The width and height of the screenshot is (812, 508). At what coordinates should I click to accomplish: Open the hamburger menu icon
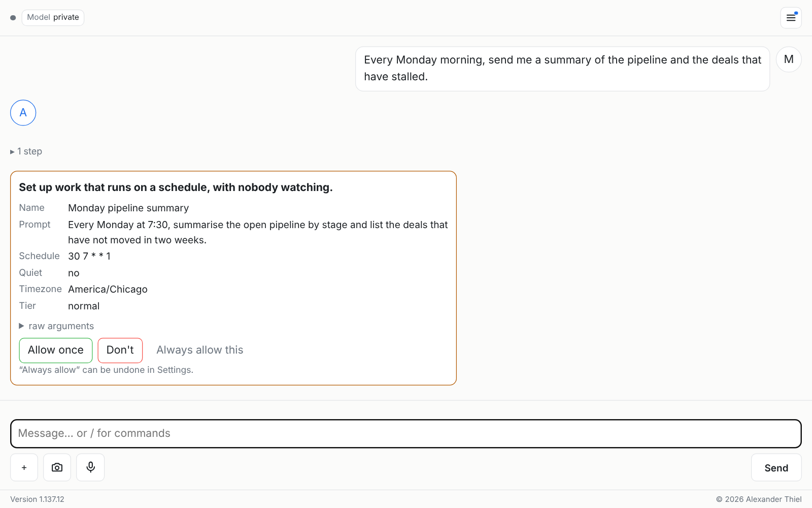[791, 18]
